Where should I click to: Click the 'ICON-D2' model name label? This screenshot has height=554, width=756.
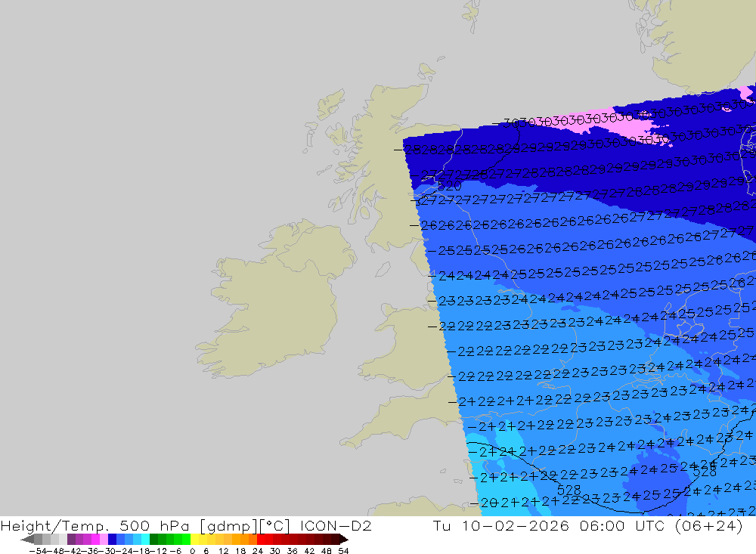pyautogui.click(x=336, y=525)
